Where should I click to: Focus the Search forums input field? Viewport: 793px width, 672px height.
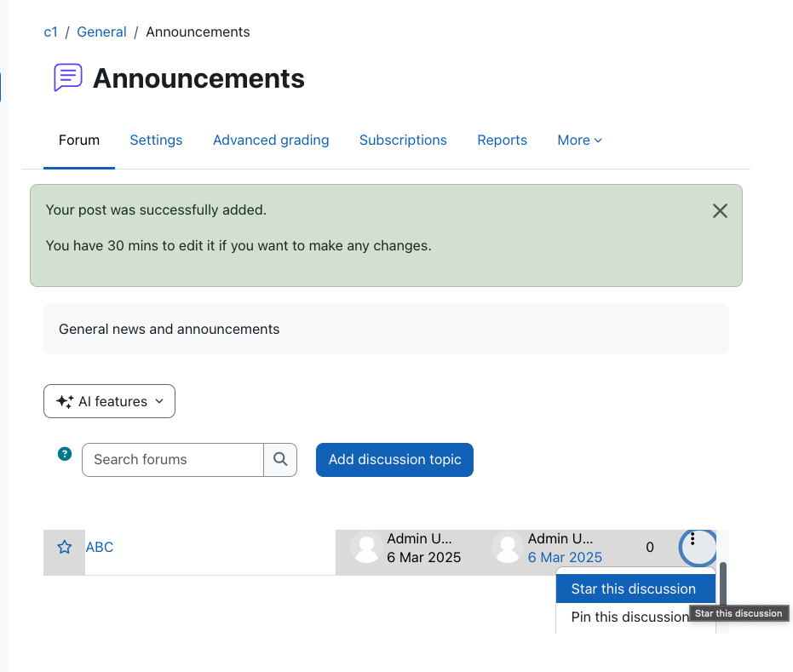(x=173, y=460)
